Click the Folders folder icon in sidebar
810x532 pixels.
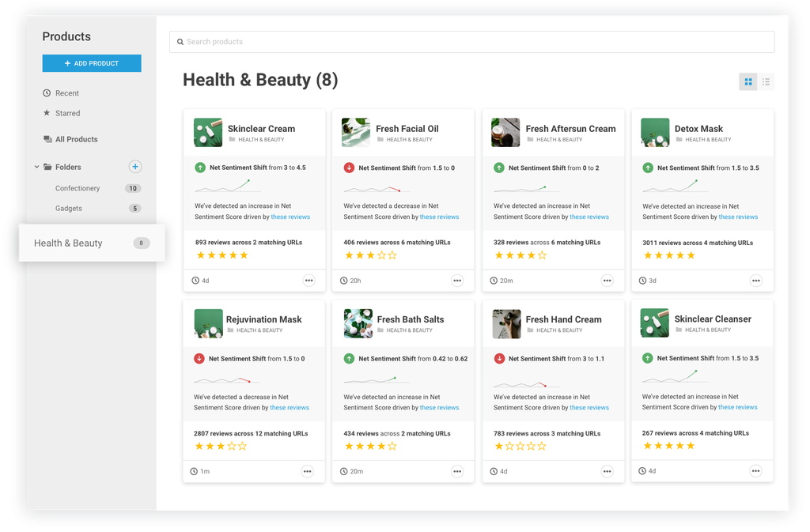pyautogui.click(x=47, y=167)
